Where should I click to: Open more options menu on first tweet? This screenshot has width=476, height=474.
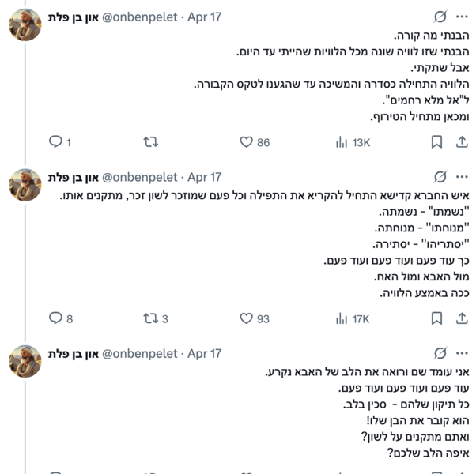462,17
